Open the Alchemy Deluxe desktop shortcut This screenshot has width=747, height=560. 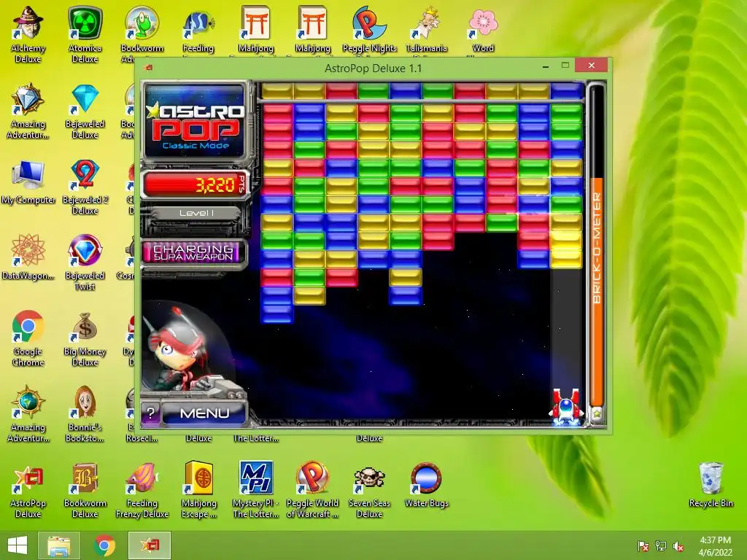28,34
